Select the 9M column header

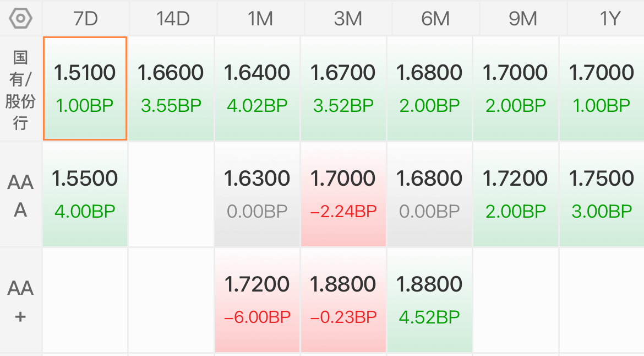(523, 19)
